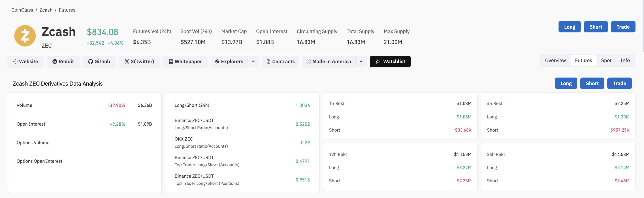
Task: Expand the Made in America dropdown arrow
Action: coord(361,61)
